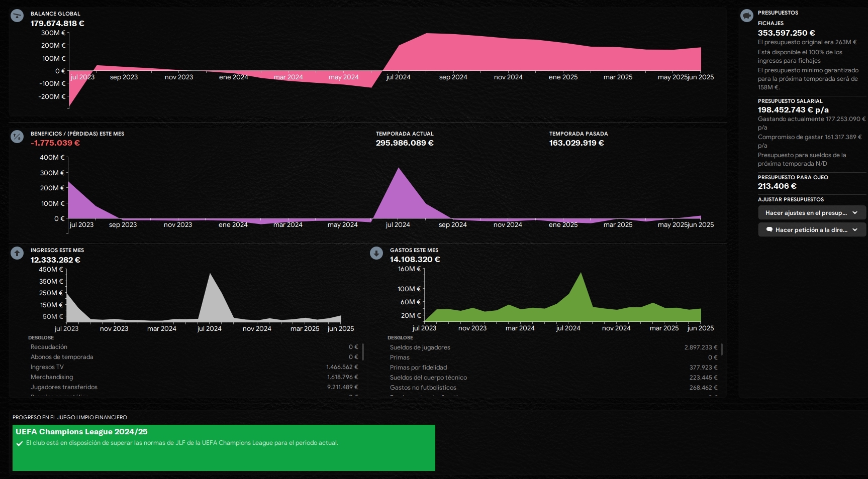Open the 'Hacer ajustes en el presup...' dropdown
Screen dimensions: 868x479
coord(812,213)
